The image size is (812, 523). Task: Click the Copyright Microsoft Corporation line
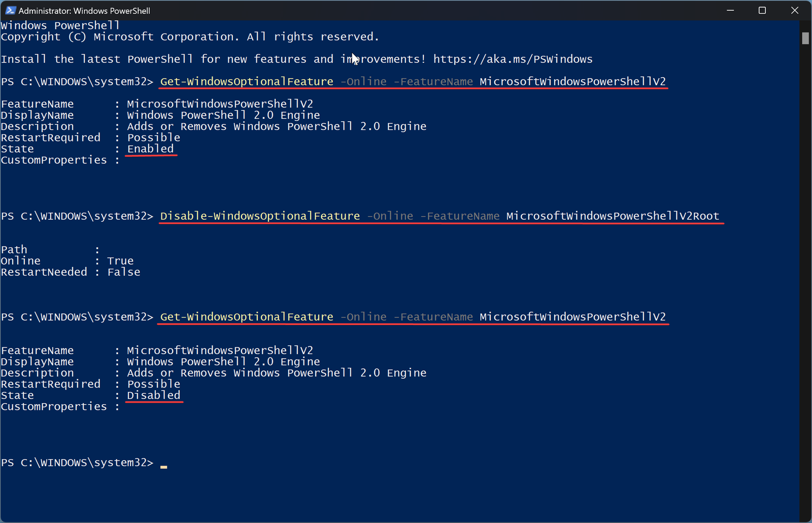pyautogui.click(x=190, y=37)
